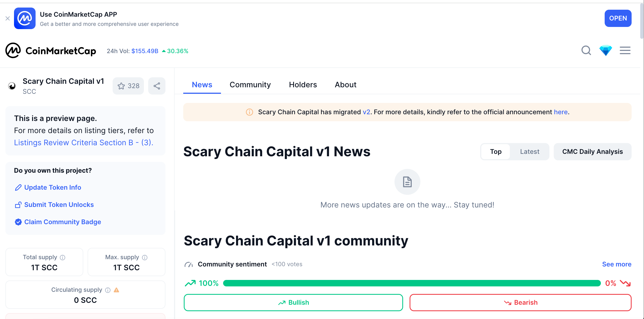The image size is (644, 319).
Task: Open CMC Daily Analysis
Action: [592, 152]
